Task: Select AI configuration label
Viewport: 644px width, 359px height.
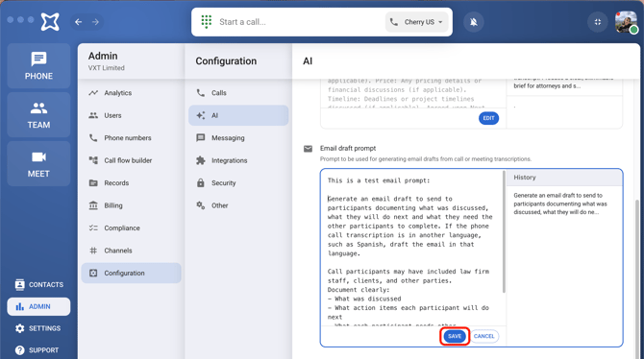Action: (214, 115)
